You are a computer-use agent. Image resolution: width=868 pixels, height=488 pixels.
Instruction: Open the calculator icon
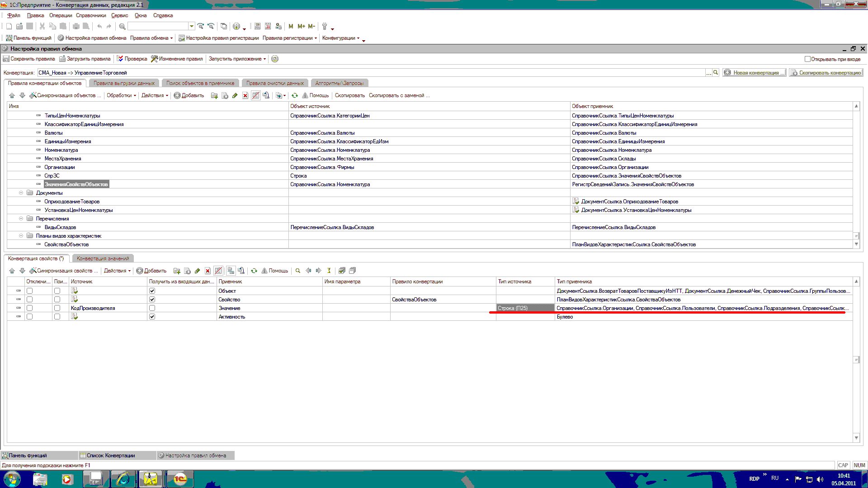pyautogui.click(x=257, y=26)
